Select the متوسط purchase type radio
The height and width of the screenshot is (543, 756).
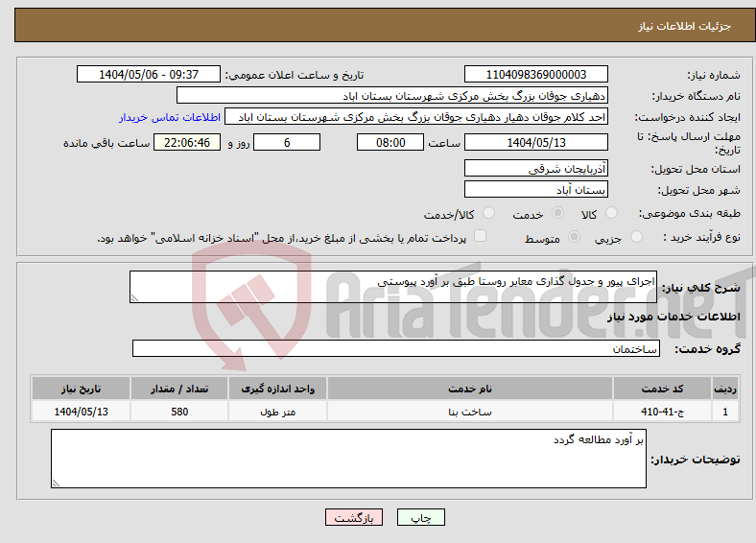pos(574,236)
